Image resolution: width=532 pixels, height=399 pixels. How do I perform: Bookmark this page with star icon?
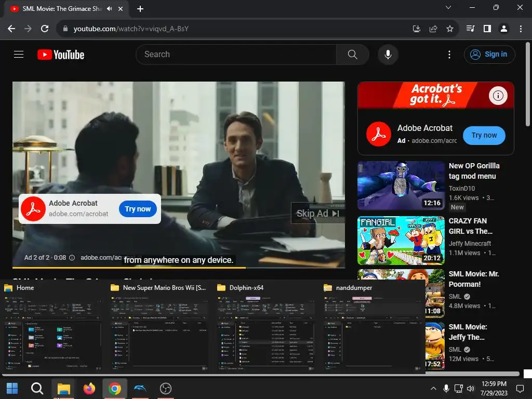click(x=450, y=29)
